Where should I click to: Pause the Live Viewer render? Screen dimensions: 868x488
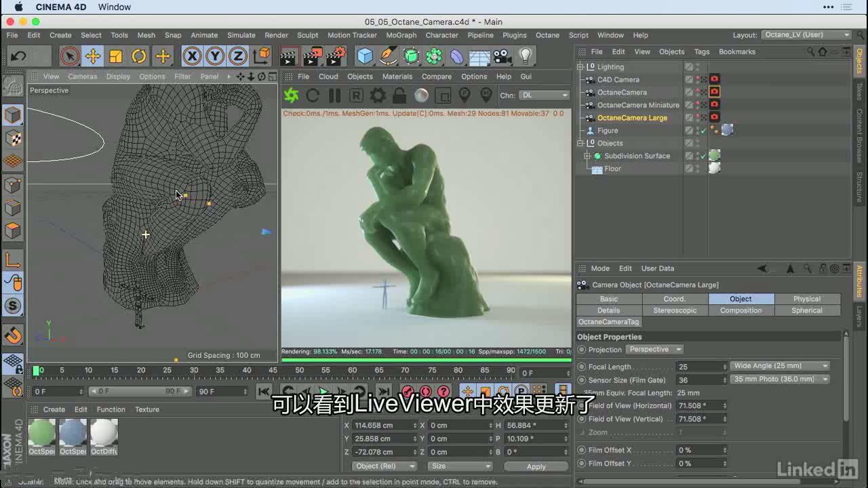[334, 95]
